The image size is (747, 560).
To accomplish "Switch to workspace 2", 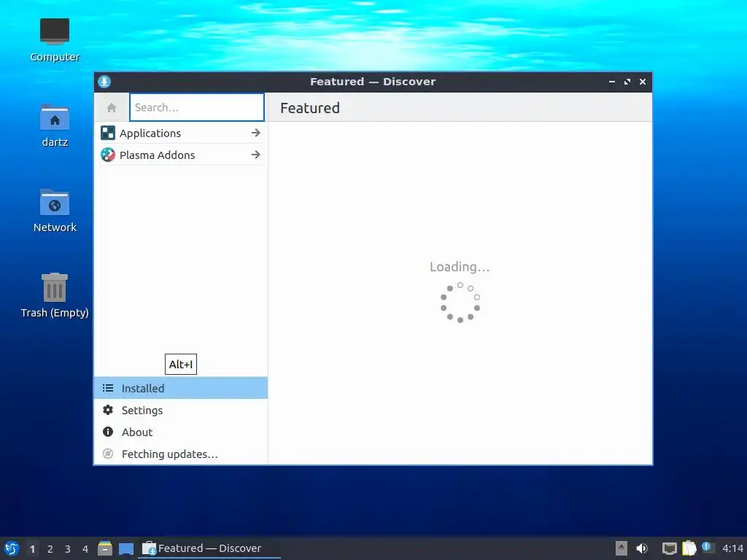I will click(x=50, y=549).
